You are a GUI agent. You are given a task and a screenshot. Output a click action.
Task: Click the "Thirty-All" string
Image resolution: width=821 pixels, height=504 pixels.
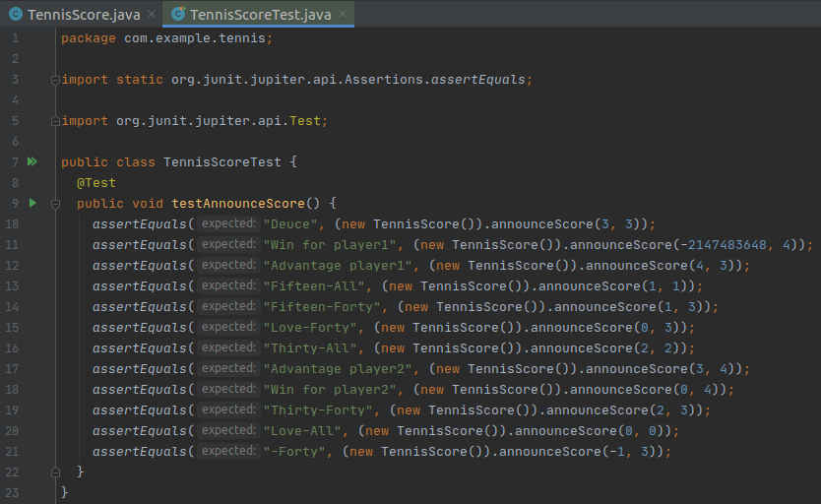pyautogui.click(x=310, y=348)
